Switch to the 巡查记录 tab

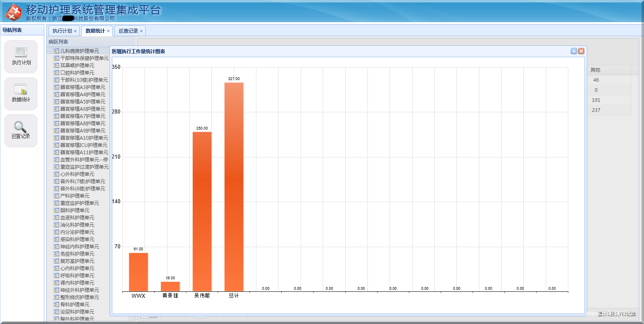click(x=128, y=31)
